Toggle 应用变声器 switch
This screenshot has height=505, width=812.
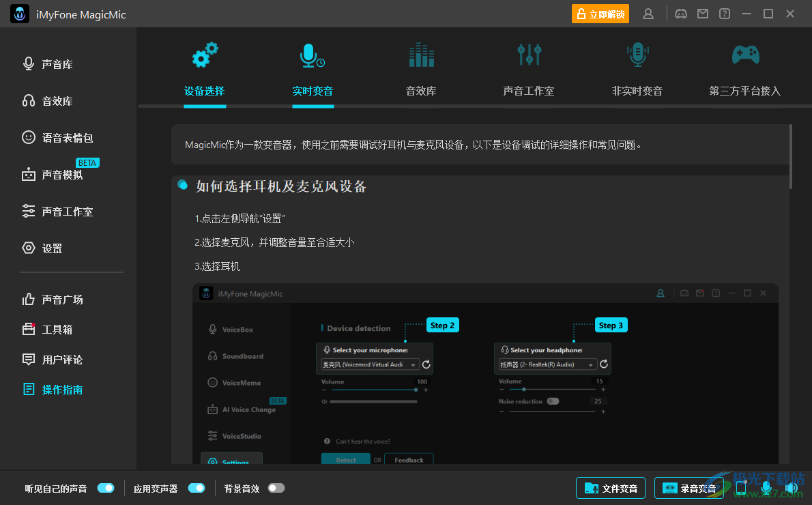(197, 488)
